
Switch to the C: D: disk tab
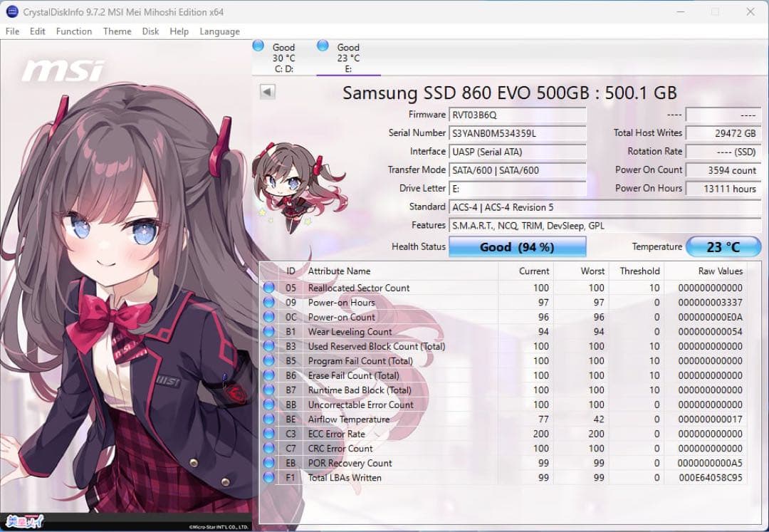coord(284,58)
